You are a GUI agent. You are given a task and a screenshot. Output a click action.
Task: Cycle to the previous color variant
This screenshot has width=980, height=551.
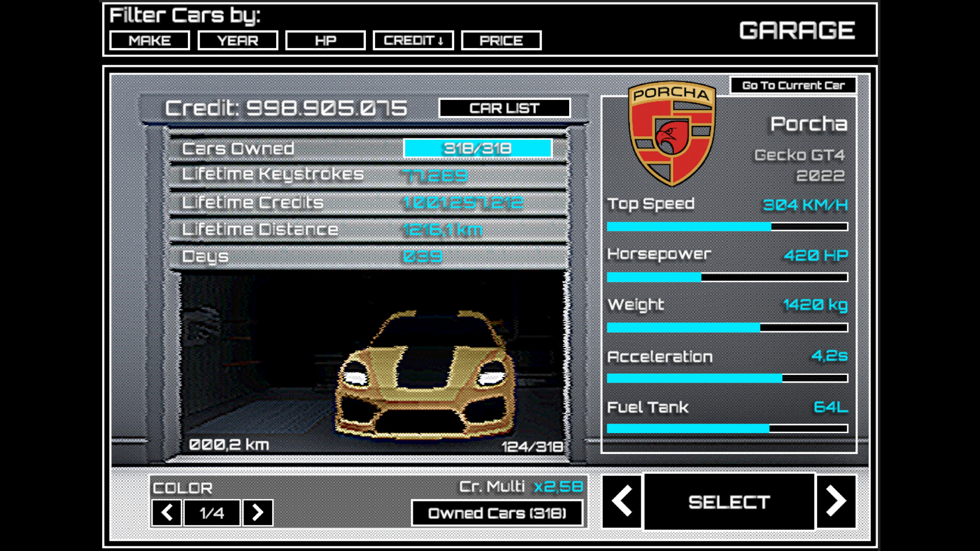(x=166, y=513)
